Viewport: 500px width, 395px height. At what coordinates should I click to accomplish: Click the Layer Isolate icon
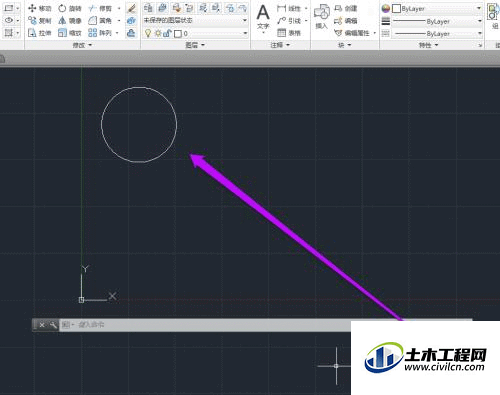(x=202, y=8)
